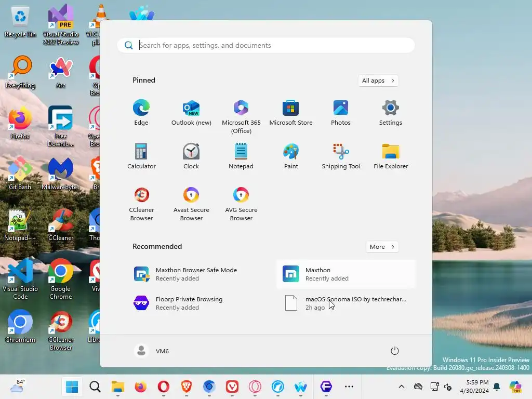Screen dimensions: 532x399
Task: Launch the Photos app
Action: [341, 113]
